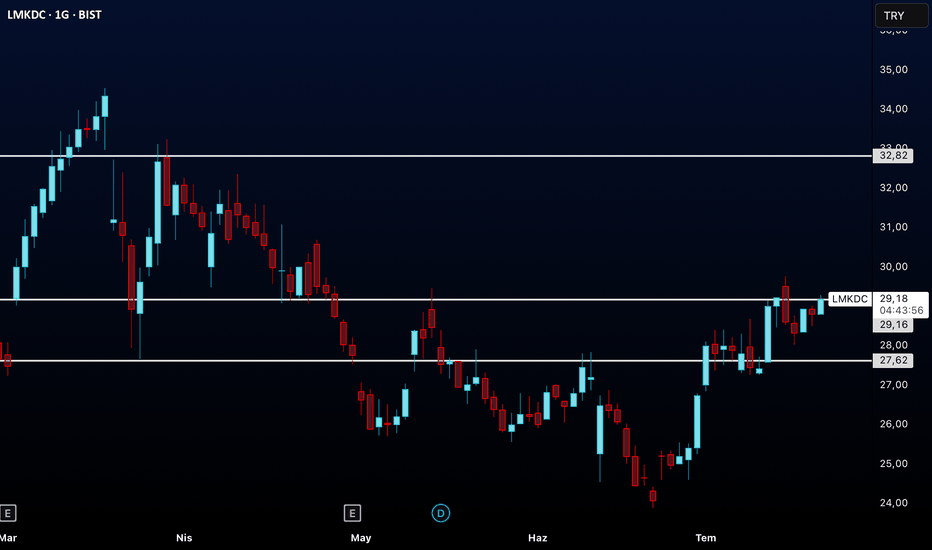Click the 27,00 price scale value
This screenshot has width=932, height=550.
893,385
